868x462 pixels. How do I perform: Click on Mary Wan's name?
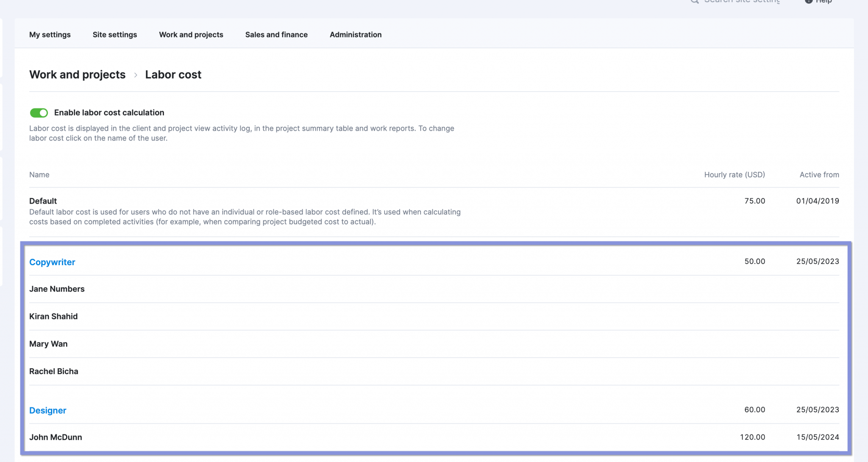click(x=48, y=344)
